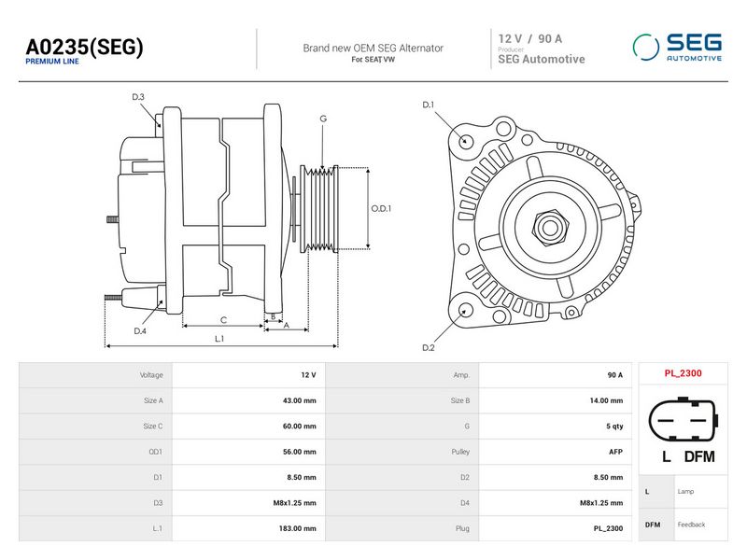Click the SEG Automotive logo
Screen dimensions: 747x560
click(677, 48)
